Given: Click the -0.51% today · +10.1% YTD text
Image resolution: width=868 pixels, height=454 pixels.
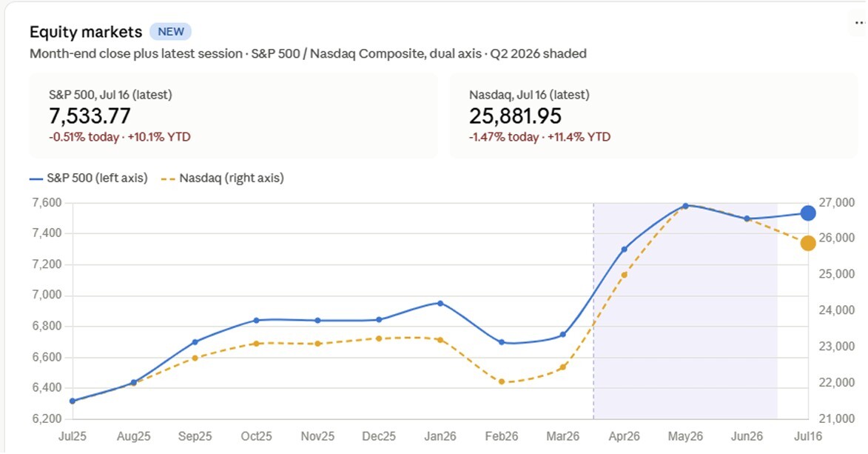Looking at the screenshot, I should 120,137.
